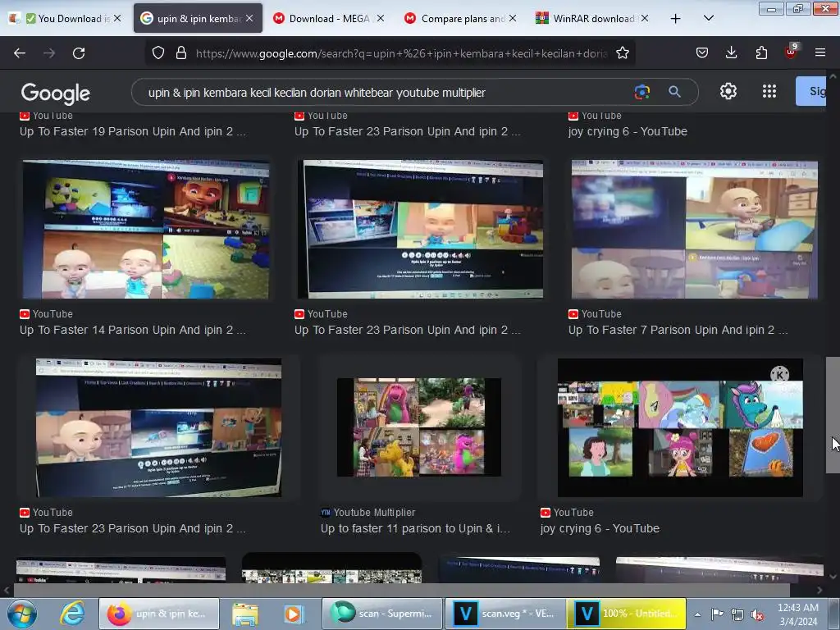The image size is (840, 630).
Task: Click the vertical page scrollbar thumb
Action: pos(833,415)
